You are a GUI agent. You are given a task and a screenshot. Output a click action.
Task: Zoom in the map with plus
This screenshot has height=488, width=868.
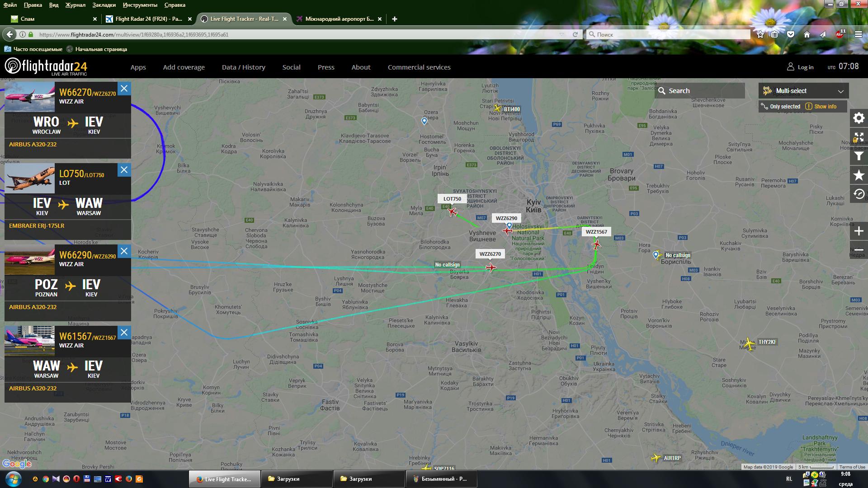(859, 231)
